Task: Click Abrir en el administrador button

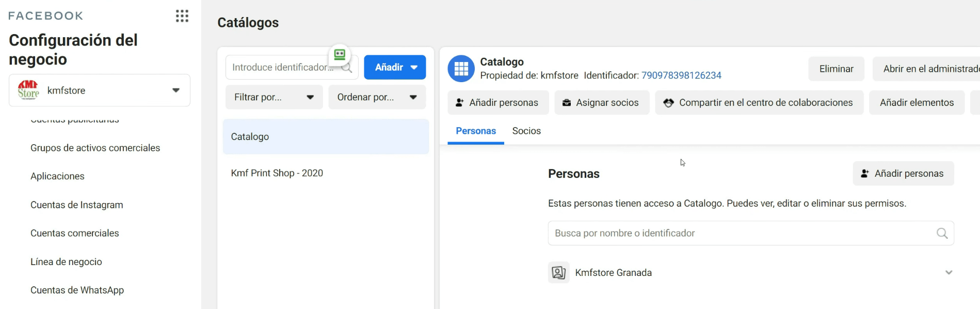Action: (926, 69)
